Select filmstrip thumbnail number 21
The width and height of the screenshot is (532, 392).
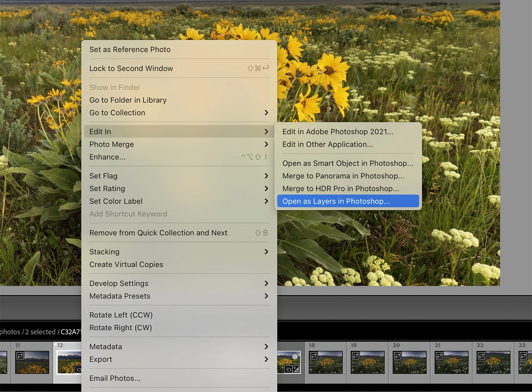coord(451,363)
